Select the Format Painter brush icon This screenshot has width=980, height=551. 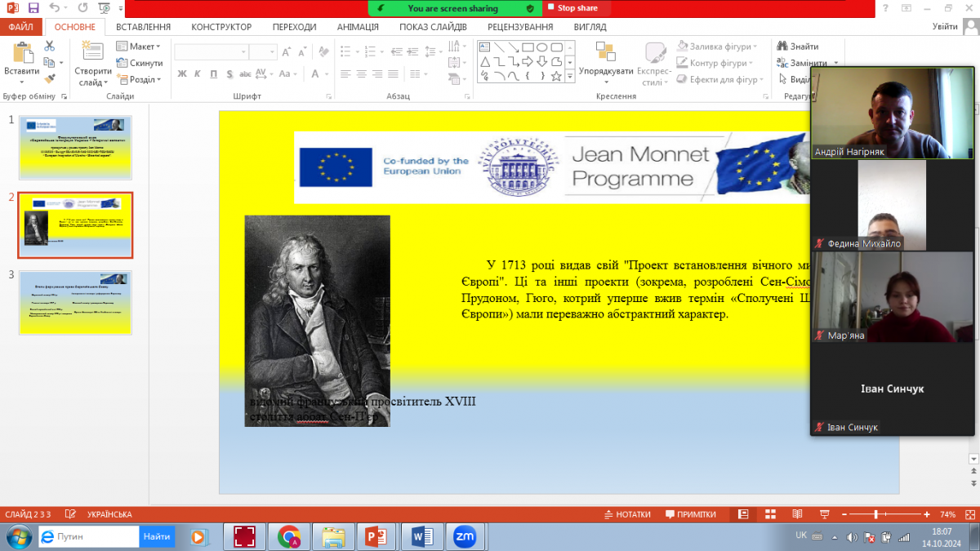click(50, 79)
